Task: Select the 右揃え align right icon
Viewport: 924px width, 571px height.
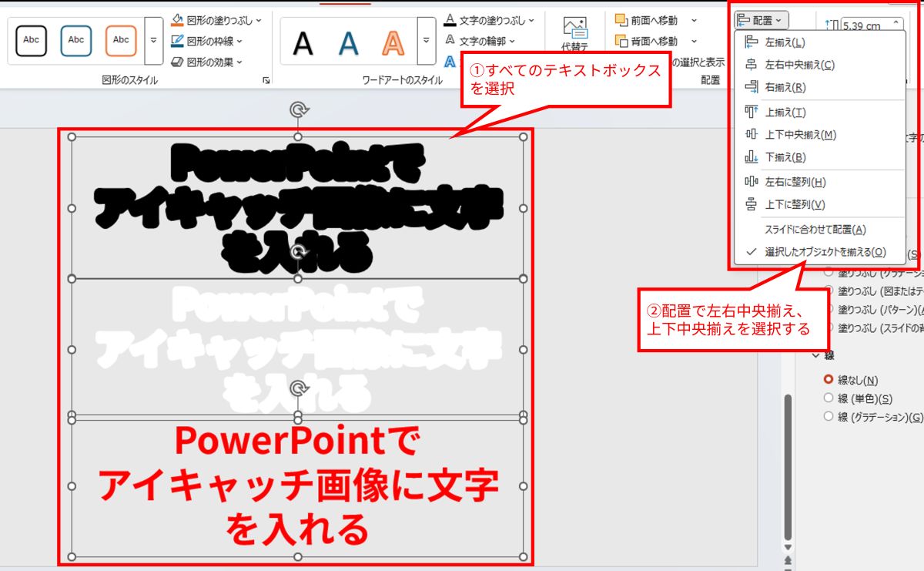Action: (752, 88)
